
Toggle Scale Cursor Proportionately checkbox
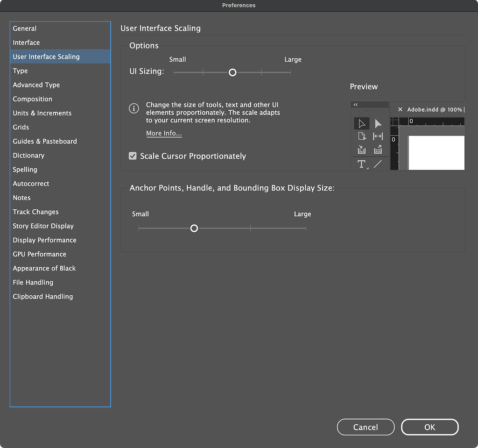133,156
